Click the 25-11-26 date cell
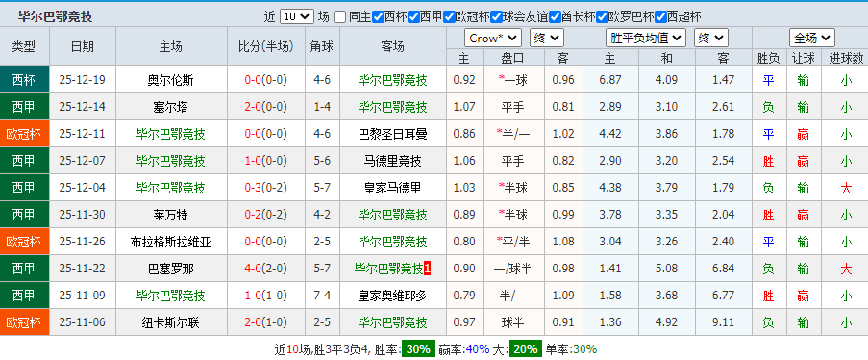This screenshot has width=868, height=360. pyautogui.click(x=83, y=242)
